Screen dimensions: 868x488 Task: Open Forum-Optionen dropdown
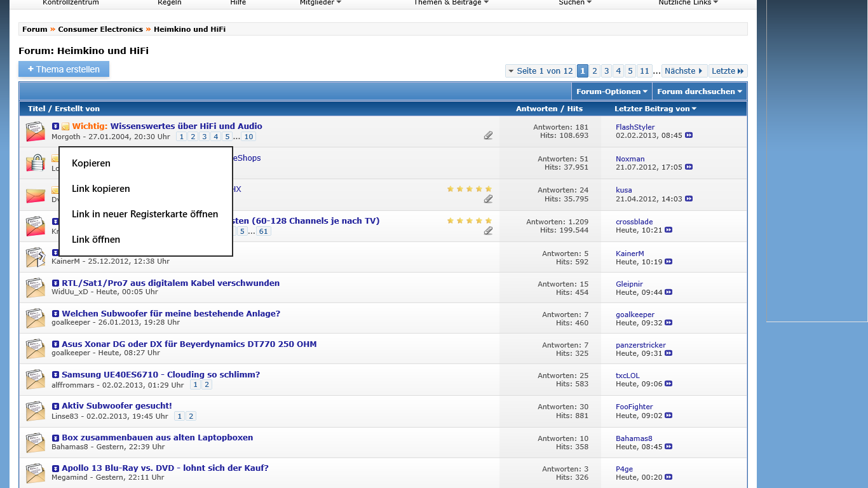coord(611,91)
